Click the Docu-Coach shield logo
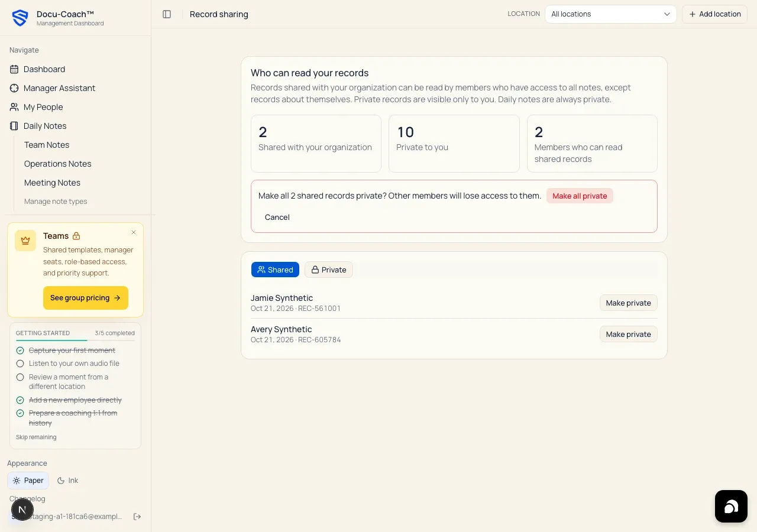Image resolution: width=757 pixels, height=532 pixels. [20, 18]
